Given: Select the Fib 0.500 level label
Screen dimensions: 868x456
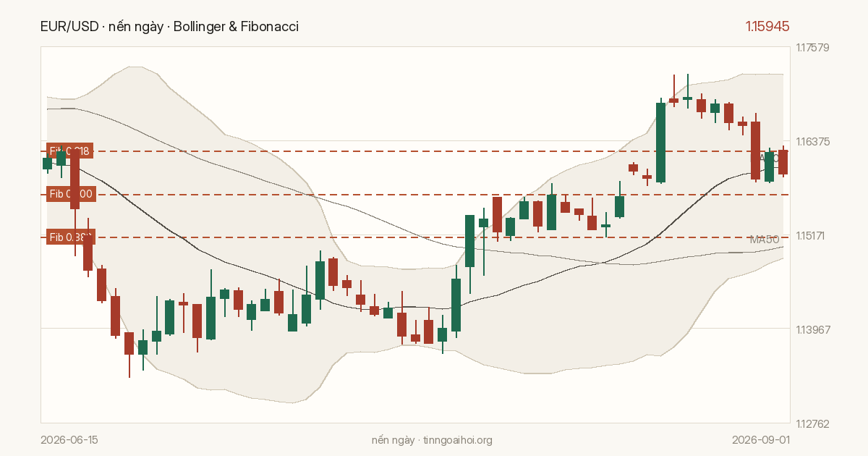Looking at the screenshot, I should point(70,194).
